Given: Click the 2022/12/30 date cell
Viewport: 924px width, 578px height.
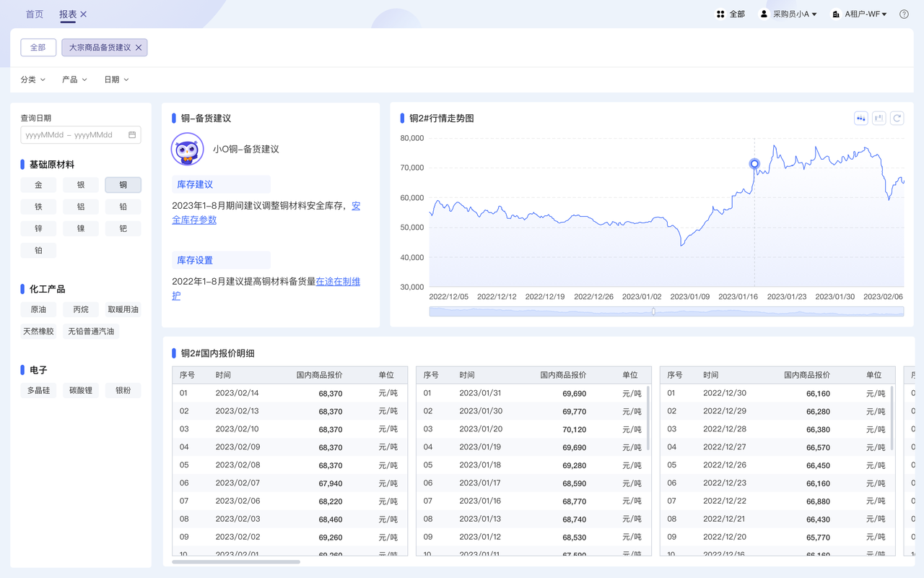Looking at the screenshot, I should (724, 393).
